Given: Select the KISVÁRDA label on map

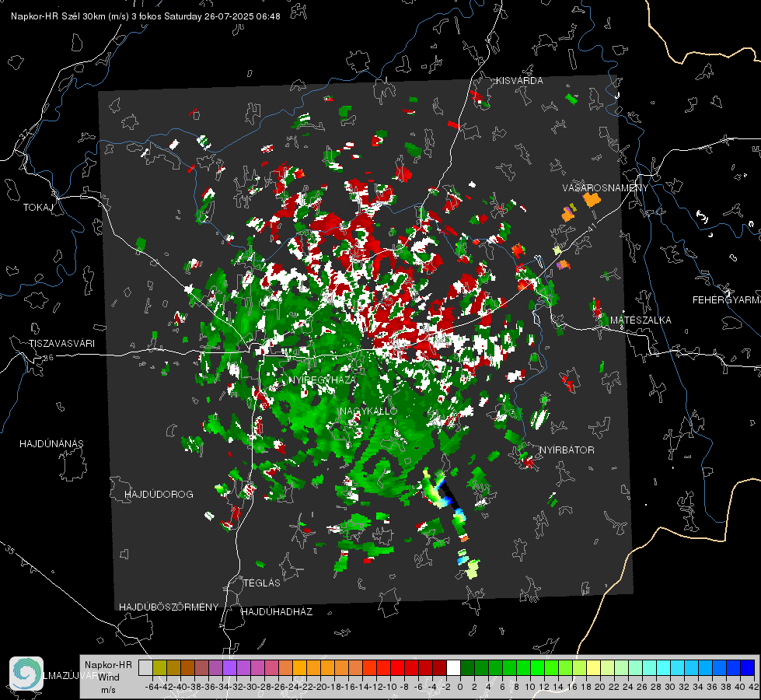Looking at the screenshot, I should [x=519, y=81].
